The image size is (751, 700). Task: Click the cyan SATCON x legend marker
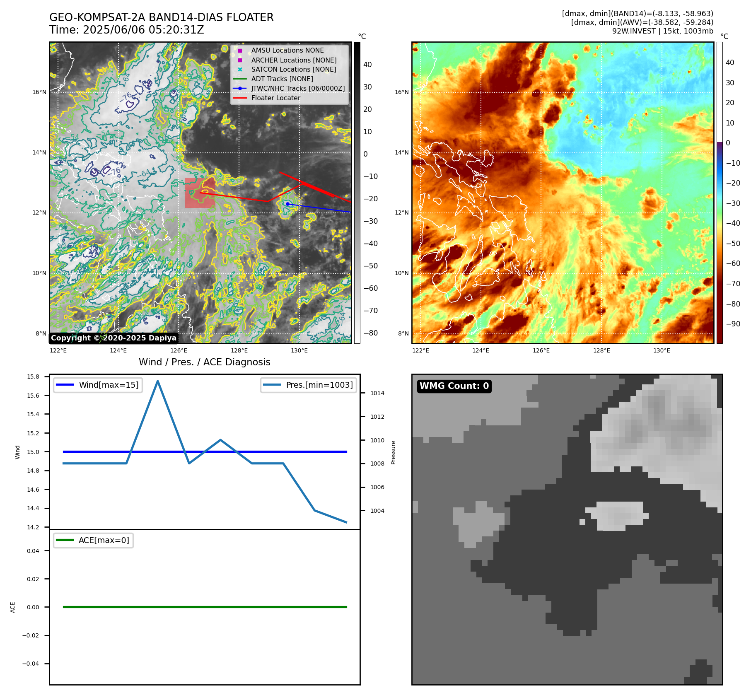[240, 70]
